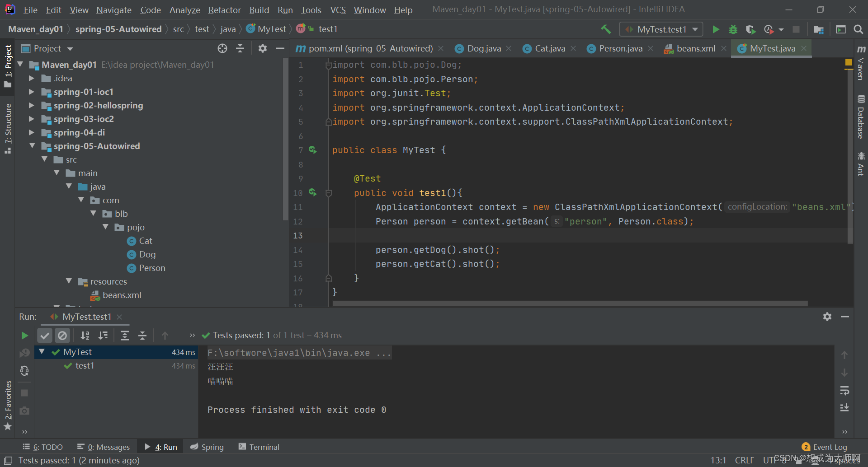Toggle Favorites tool window

(x=8, y=406)
